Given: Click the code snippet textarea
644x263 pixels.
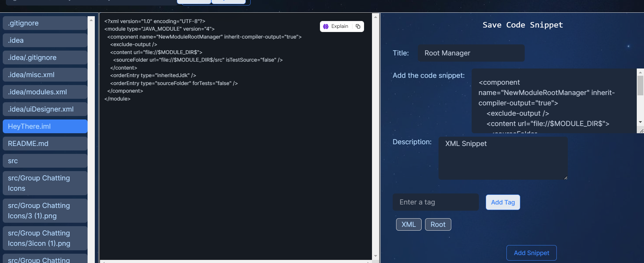Looking at the screenshot, I should (x=554, y=101).
